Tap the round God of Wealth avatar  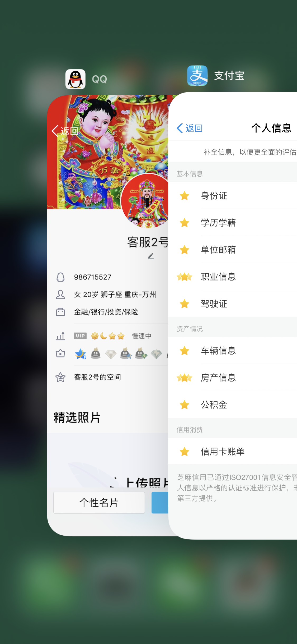(x=145, y=201)
